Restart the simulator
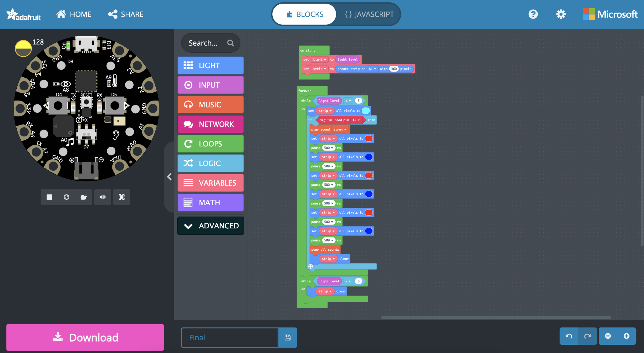644x353 pixels. pos(66,197)
